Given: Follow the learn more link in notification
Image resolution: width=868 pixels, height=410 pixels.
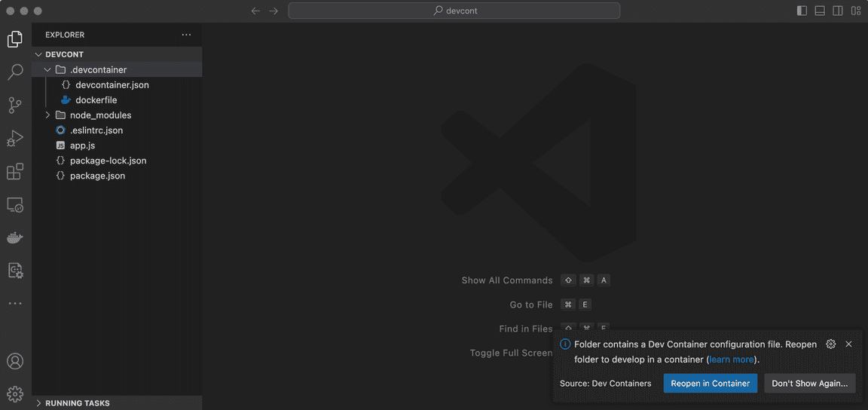Looking at the screenshot, I should (732, 360).
